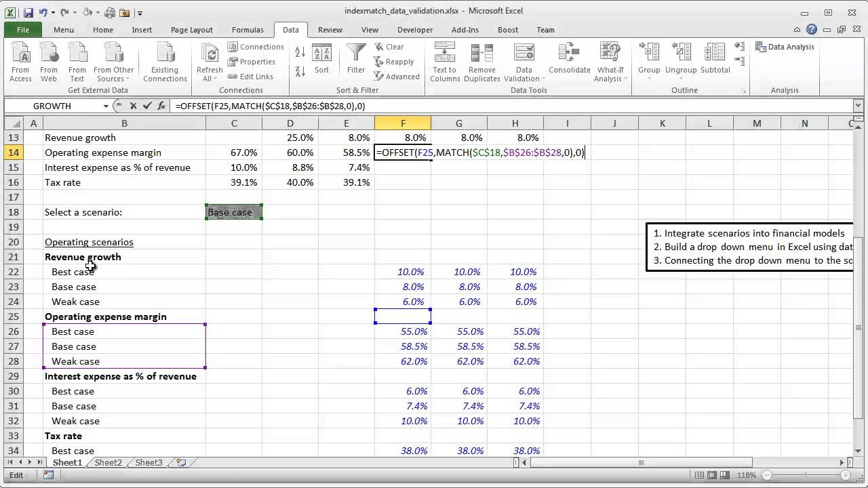Click the Connections button
This screenshot has width=868, height=488.
[256, 47]
